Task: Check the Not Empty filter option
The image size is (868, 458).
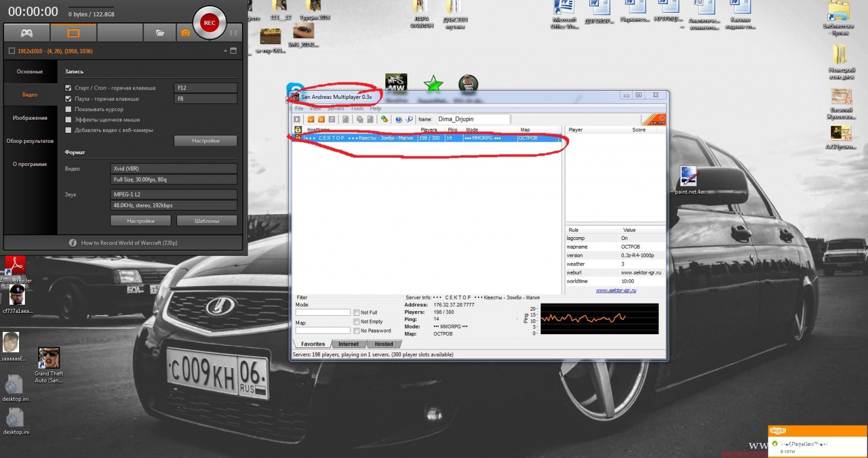Action: tap(356, 322)
